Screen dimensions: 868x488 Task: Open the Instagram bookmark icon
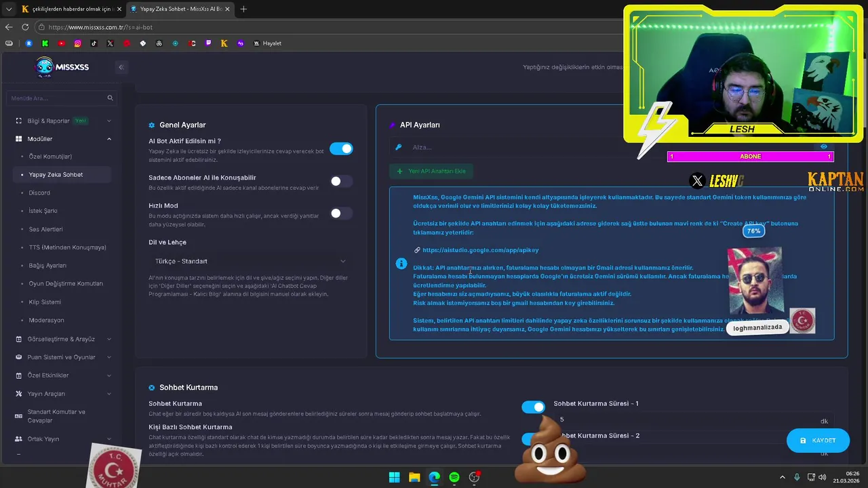click(78, 43)
